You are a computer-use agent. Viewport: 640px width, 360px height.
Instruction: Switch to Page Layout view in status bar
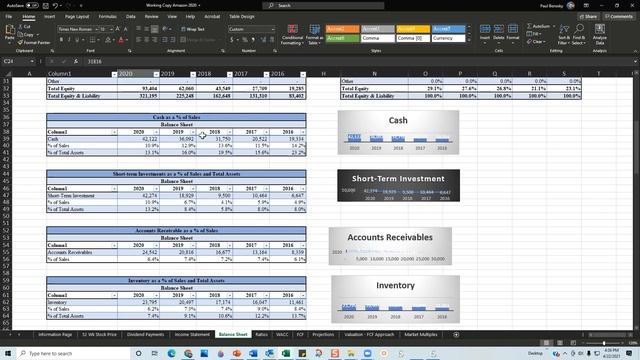[560, 343]
